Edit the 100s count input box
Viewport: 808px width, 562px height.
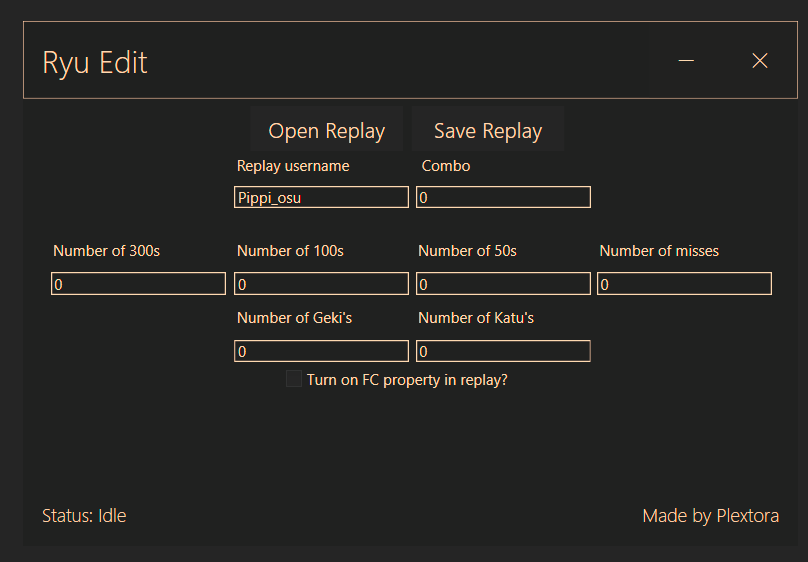pyautogui.click(x=322, y=284)
